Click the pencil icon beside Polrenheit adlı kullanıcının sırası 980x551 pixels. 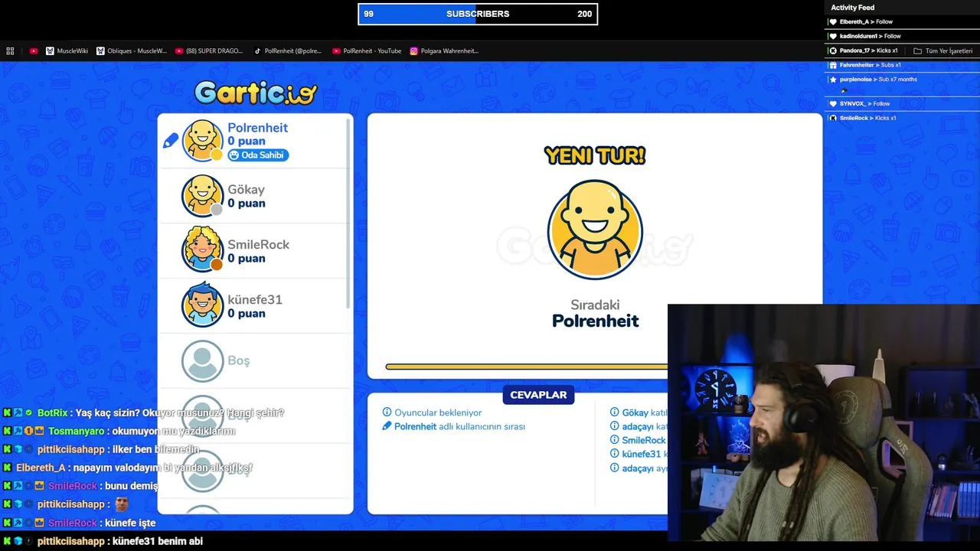coord(387,426)
